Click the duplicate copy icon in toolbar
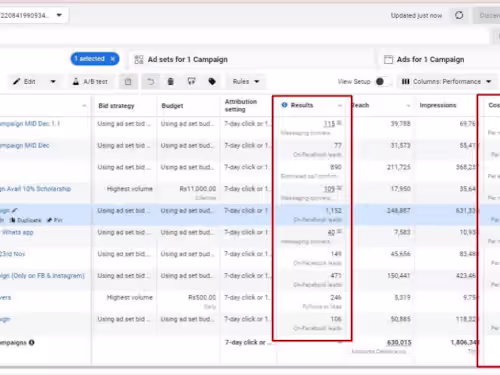The height and width of the screenshot is (375, 500). coord(128,81)
